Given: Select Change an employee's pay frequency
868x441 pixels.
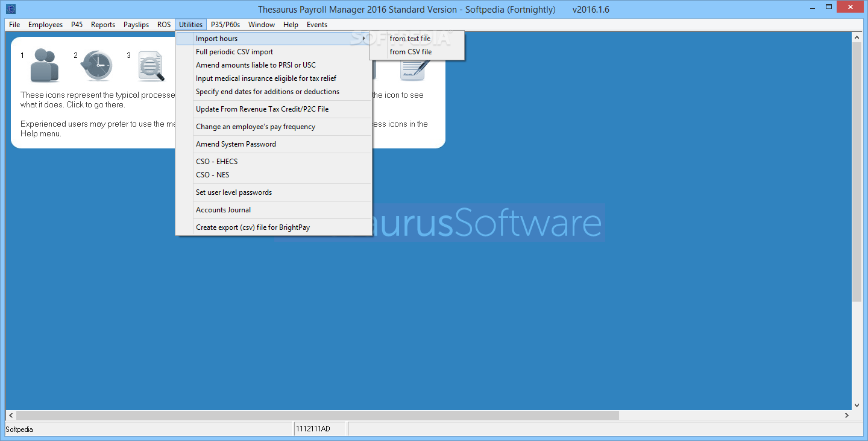Looking at the screenshot, I should click(x=274, y=127).
